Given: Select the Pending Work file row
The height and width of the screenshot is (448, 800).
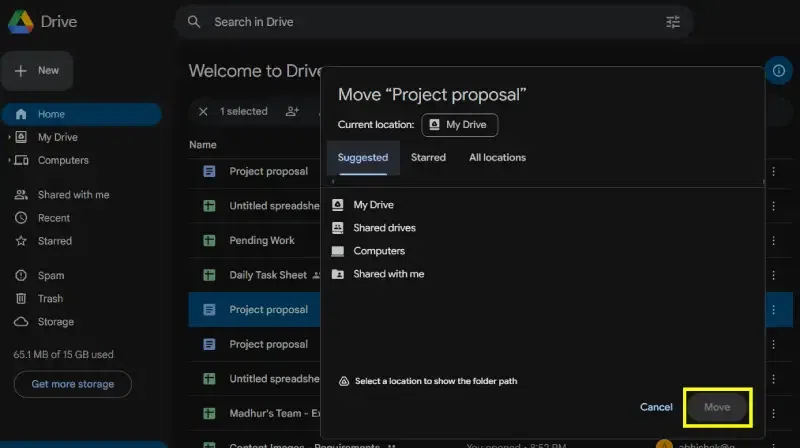Looking at the screenshot, I should (x=254, y=240).
